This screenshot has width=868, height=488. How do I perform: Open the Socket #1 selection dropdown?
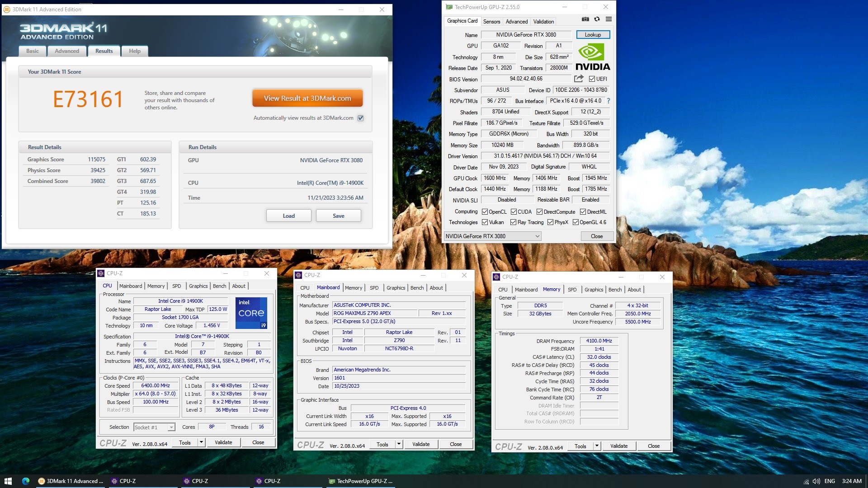coord(154,427)
